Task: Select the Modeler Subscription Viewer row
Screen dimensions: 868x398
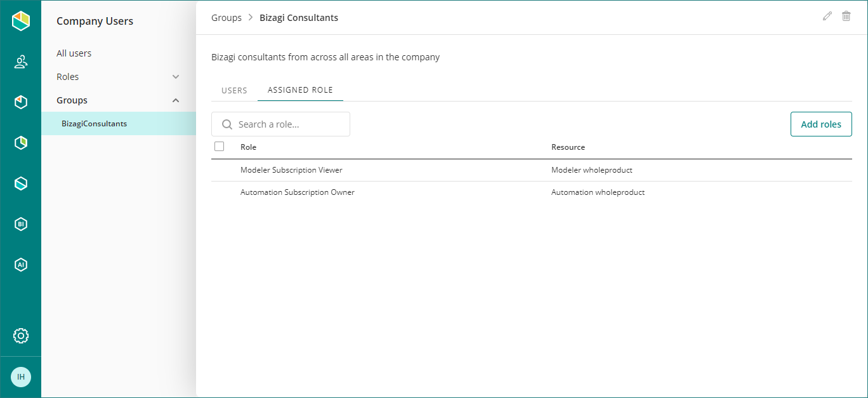Action: tap(532, 170)
